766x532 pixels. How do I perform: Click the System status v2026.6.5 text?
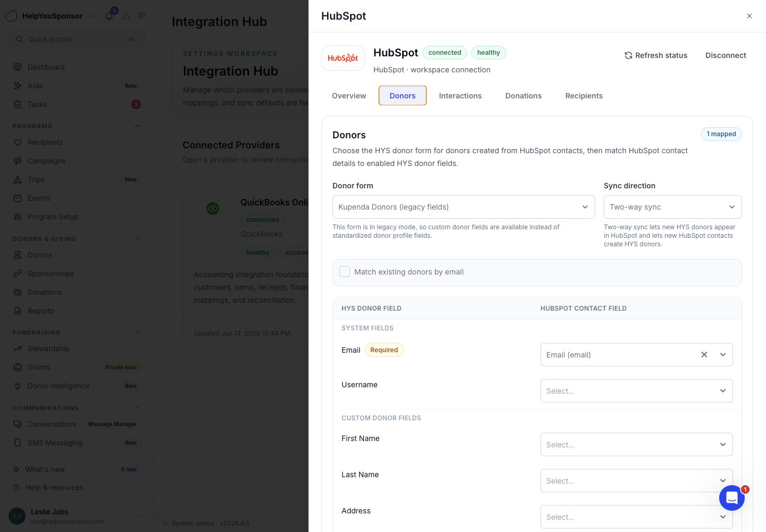[x=211, y=523]
